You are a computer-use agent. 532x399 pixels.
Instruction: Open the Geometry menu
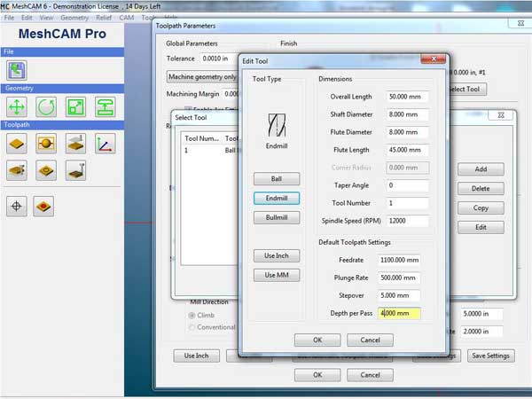pos(74,18)
